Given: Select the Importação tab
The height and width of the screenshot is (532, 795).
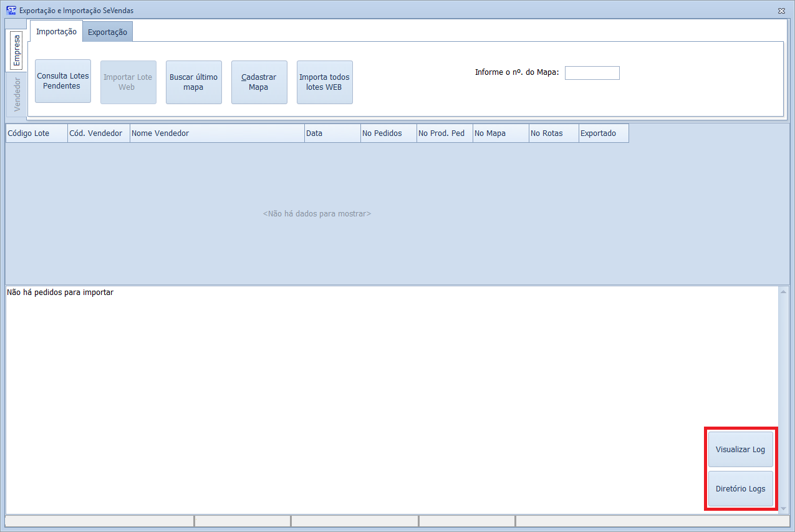Looking at the screenshot, I should [56, 31].
